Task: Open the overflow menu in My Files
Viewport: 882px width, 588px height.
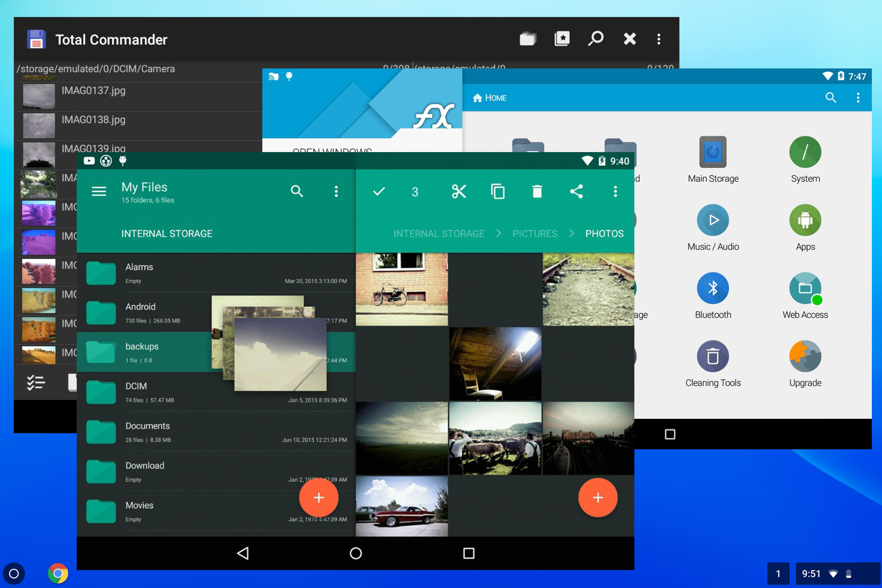Action: tap(336, 191)
